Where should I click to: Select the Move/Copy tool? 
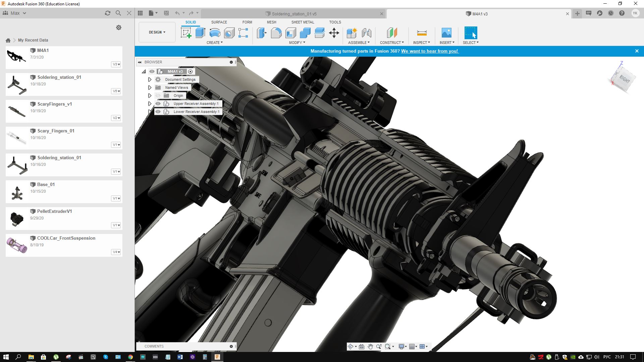click(334, 33)
